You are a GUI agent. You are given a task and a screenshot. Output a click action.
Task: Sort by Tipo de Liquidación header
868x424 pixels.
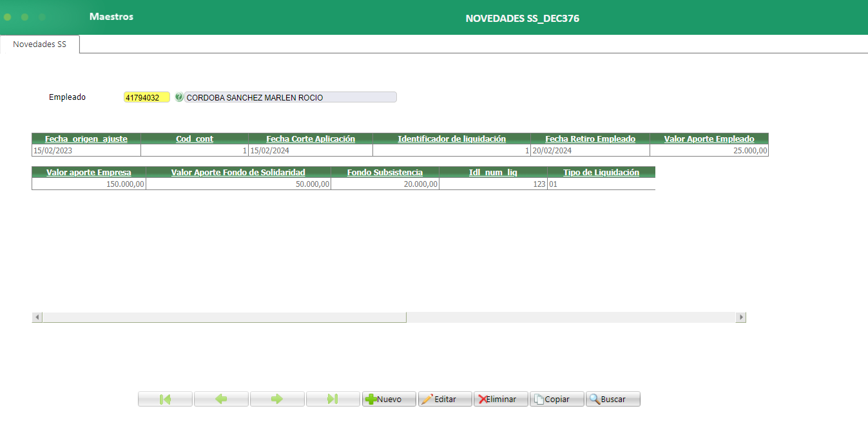point(601,172)
